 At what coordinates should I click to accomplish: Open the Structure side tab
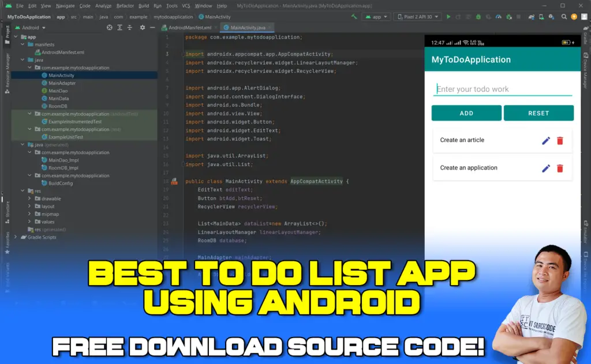(7, 212)
